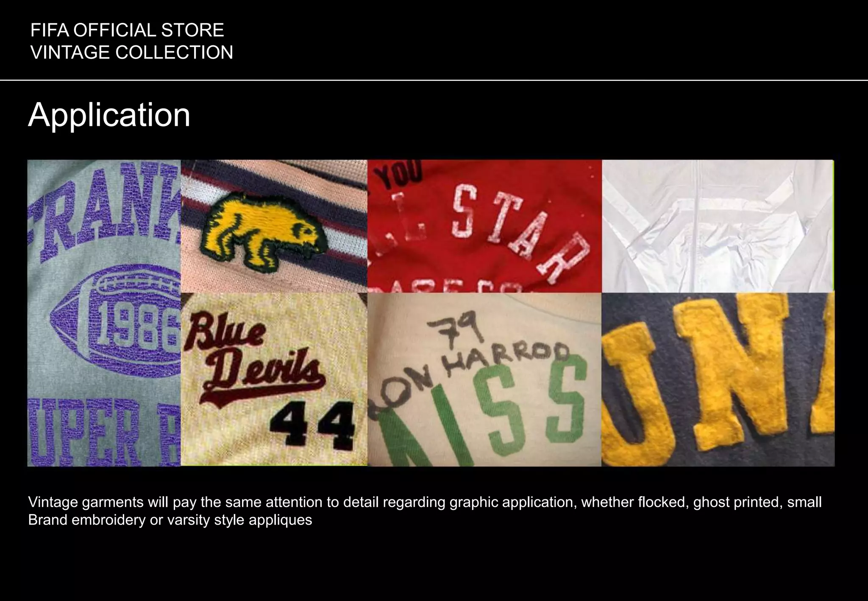Click the second line mentioning varsity style appliques
This screenshot has height=601, width=868.
(x=170, y=520)
